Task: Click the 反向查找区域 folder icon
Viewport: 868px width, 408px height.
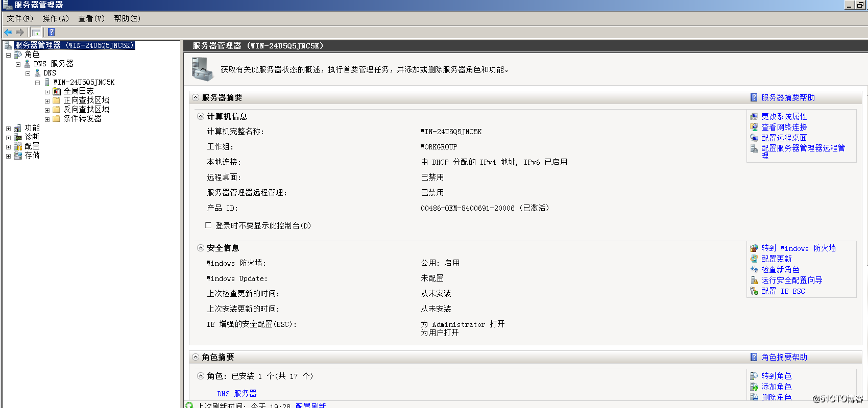Action: tap(57, 110)
